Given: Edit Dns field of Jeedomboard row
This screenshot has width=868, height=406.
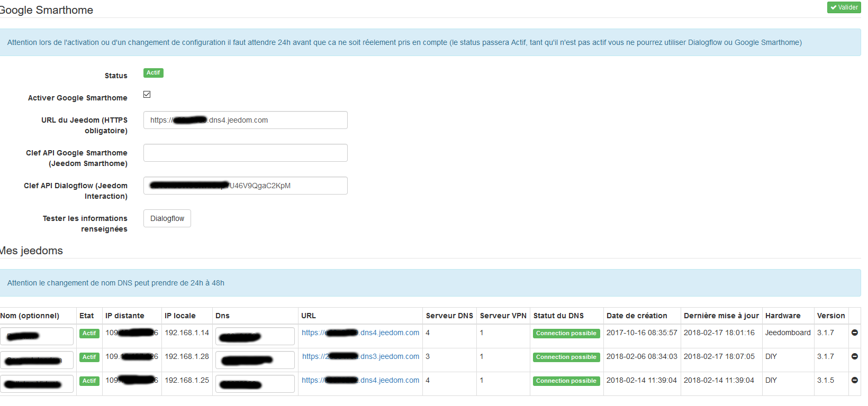Looking at the screenshot, I should point(255,336).
